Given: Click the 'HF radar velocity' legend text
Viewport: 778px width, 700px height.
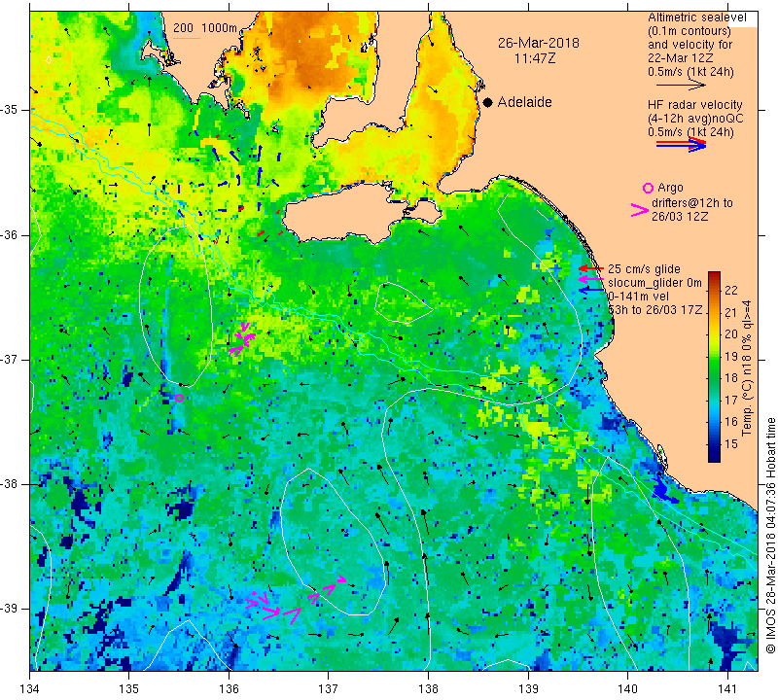Looking at the screenshot, I should (694, 105).
